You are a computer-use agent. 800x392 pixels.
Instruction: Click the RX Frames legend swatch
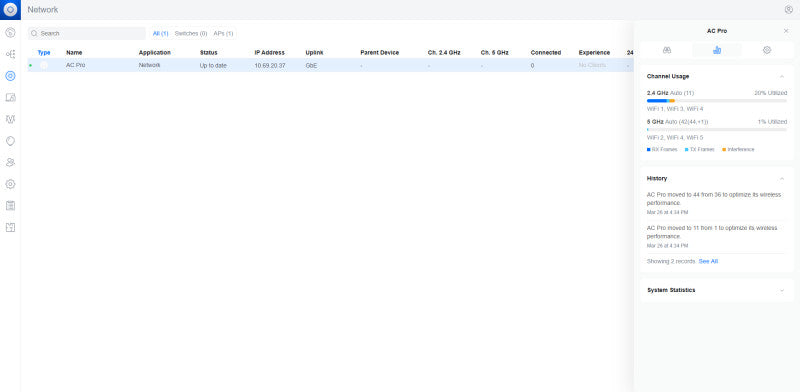[x=648, y=150]
